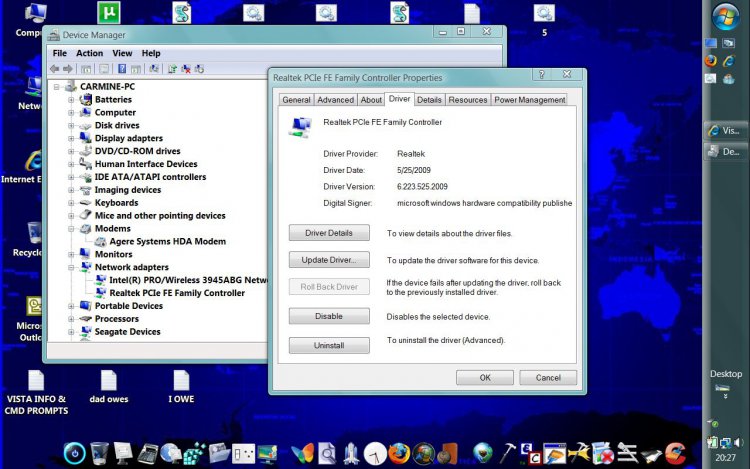Switch to the General tab
This screenshot has width=750, height=469.
pos(296,99)
